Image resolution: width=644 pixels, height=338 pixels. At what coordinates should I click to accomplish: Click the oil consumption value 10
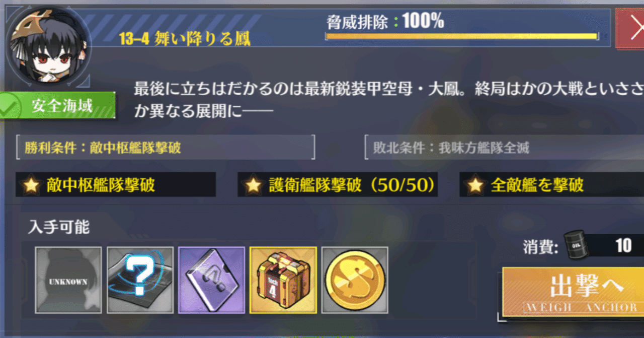[623, 245]
